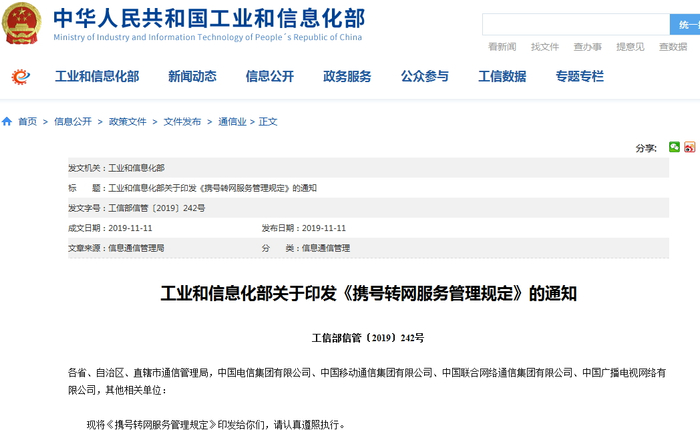
Task: Click the bold article headline
Action: (x=369, y=293)
